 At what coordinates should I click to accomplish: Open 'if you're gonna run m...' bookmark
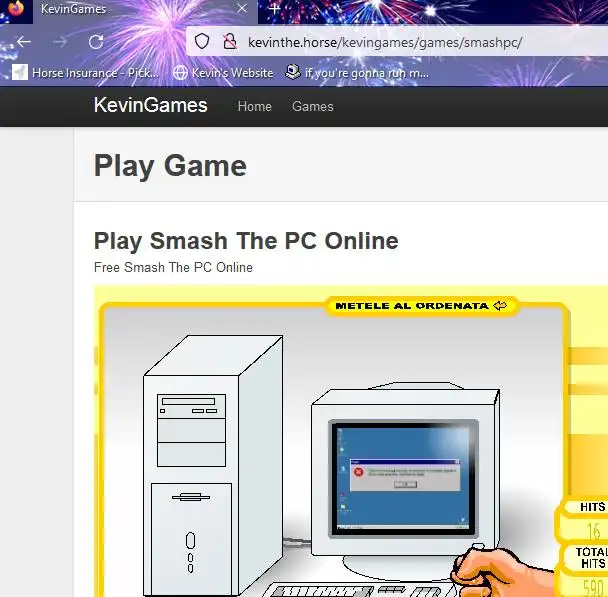(357, 72)
